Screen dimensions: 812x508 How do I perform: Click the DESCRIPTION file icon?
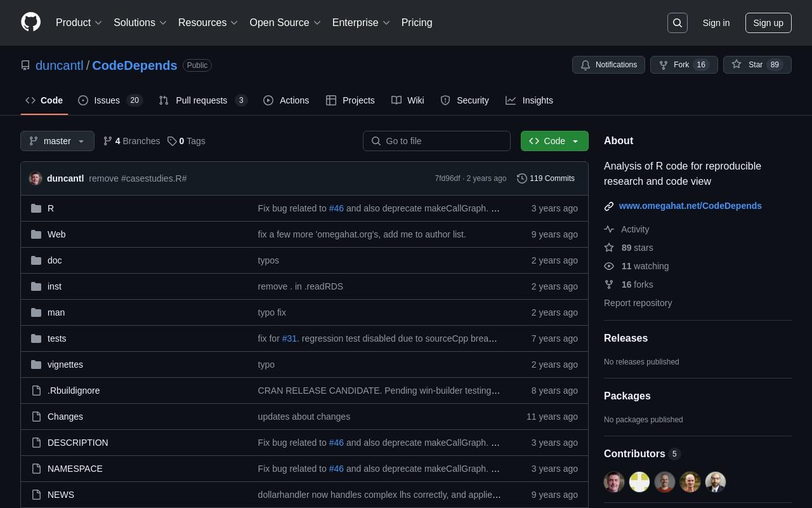(36, 443)
